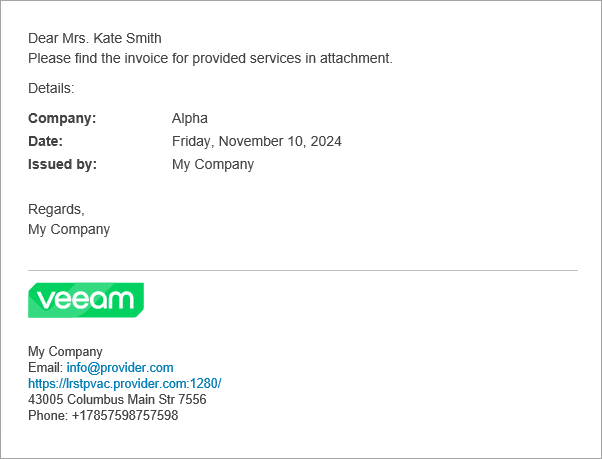Viewport: 602px width, 459px height.
Task: Click the invoice attachment sentence
Action: 210,58
